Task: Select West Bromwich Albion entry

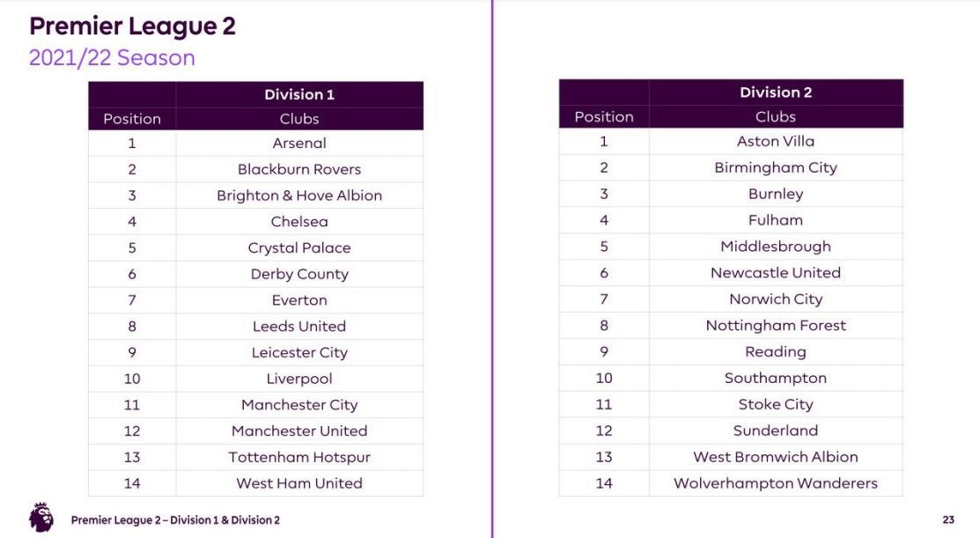Action: pos(776,457)
